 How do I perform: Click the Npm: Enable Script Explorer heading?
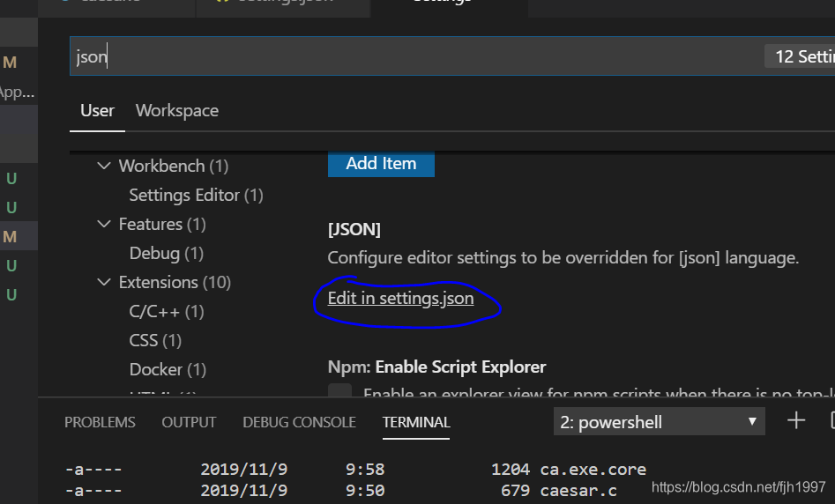point(436,367)
